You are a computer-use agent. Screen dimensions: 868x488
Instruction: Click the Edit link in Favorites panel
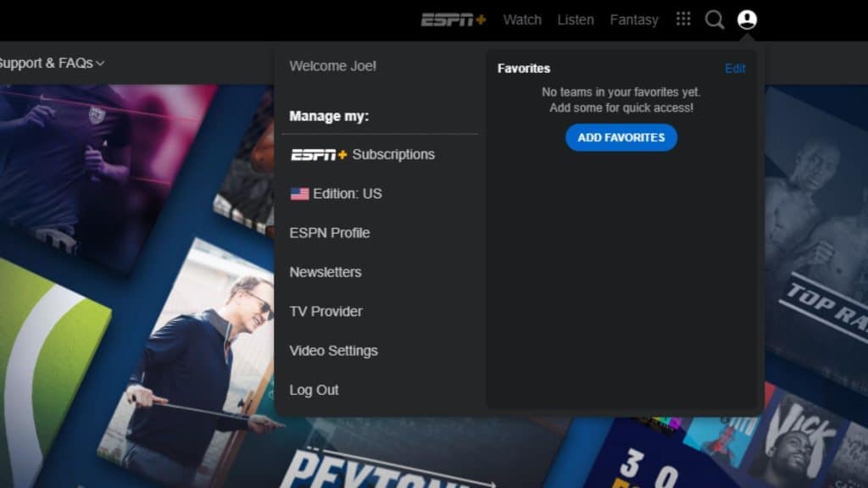(734, 69)
